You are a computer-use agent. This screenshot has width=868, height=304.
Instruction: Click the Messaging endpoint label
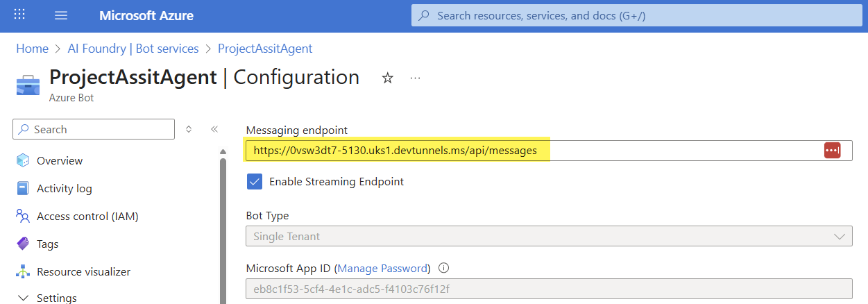297,130
